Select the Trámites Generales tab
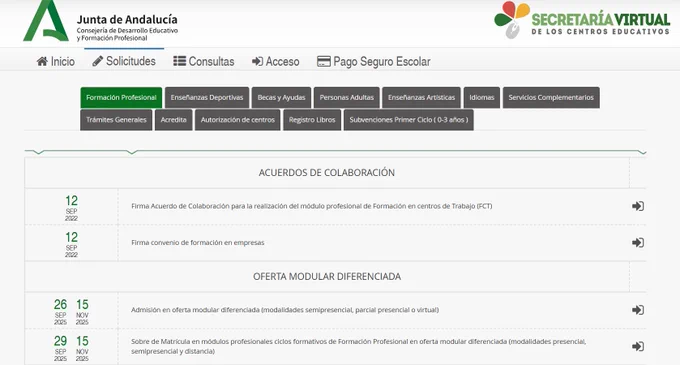 pos(116,120)
